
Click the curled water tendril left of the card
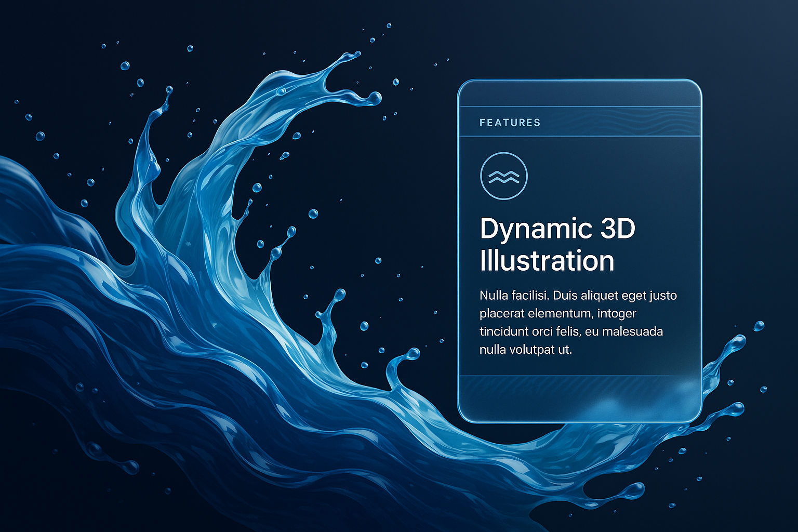pyautogui.click(x=403, y=364)
